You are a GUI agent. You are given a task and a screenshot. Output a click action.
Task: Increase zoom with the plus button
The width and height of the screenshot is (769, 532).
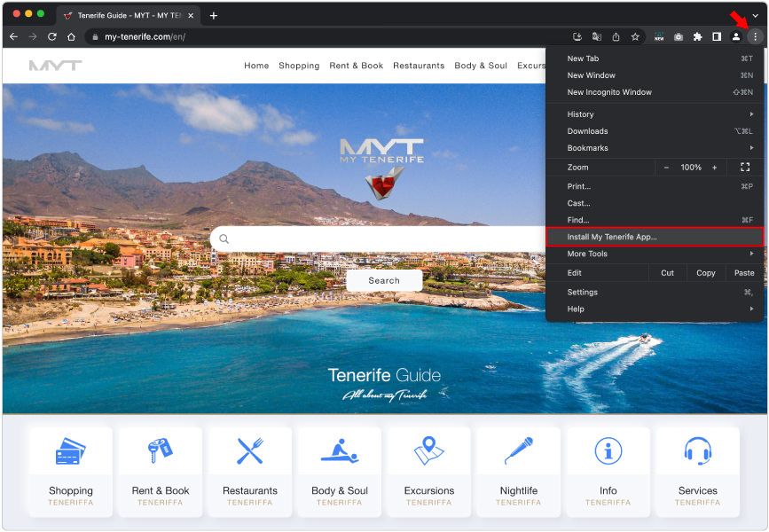(714, 168)
